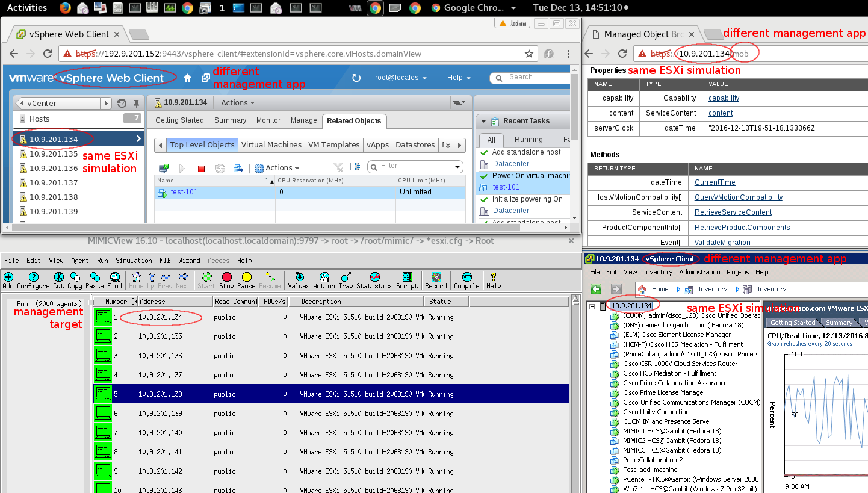The width and height of the screenshot is (868, 493).
Task: Collapse the Recent Tasks panel
Action: pyautogui.click(x=483, y=121)
